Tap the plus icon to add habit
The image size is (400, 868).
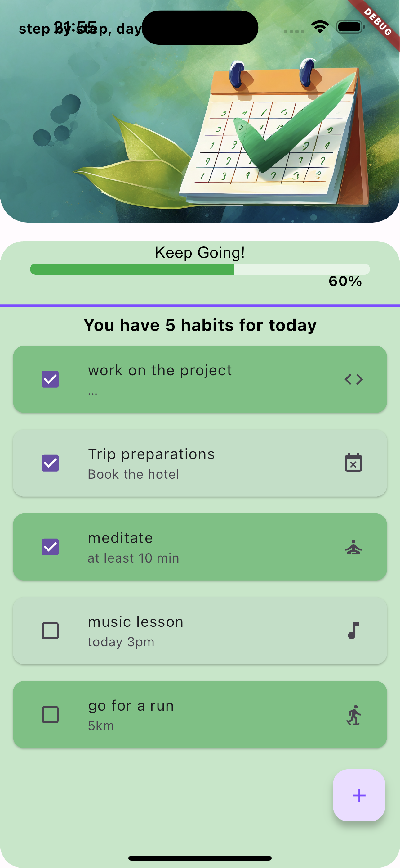point(359,795)
